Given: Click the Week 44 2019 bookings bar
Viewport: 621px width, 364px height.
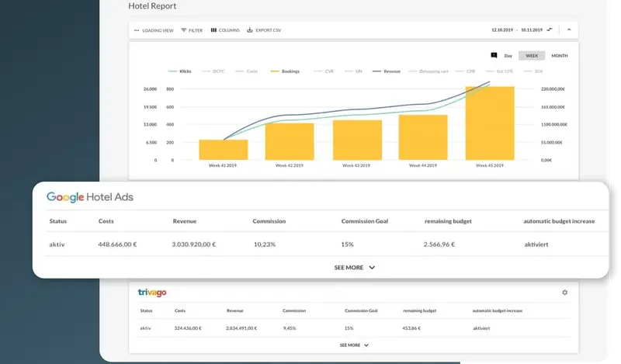Looking at the screenshot, I should point(423,137).
